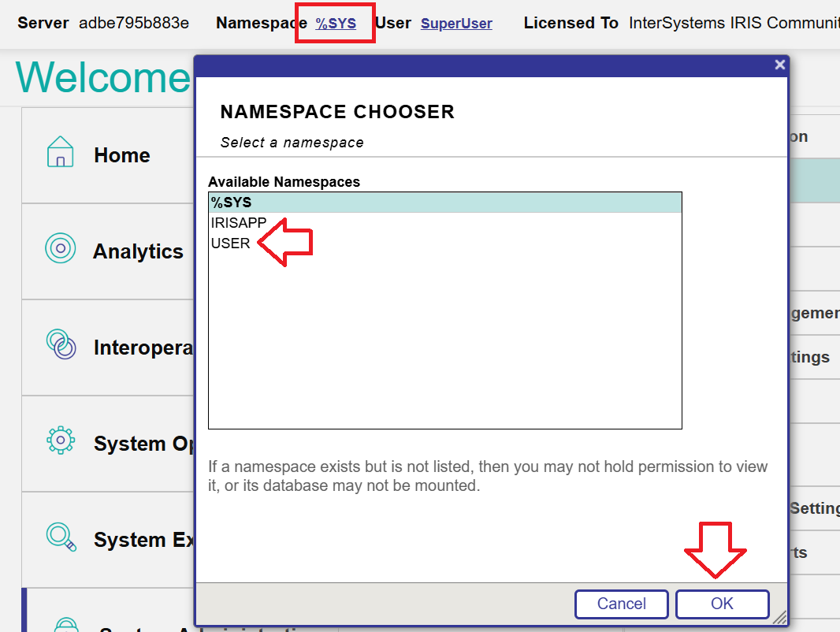Select the Interoperability menu text
The height and width of the screenshot is (632, 840).
point(143,348)
